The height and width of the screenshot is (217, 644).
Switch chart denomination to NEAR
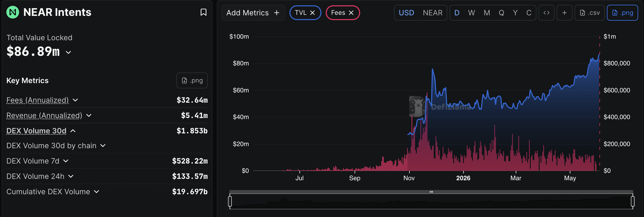pos(433,13)
